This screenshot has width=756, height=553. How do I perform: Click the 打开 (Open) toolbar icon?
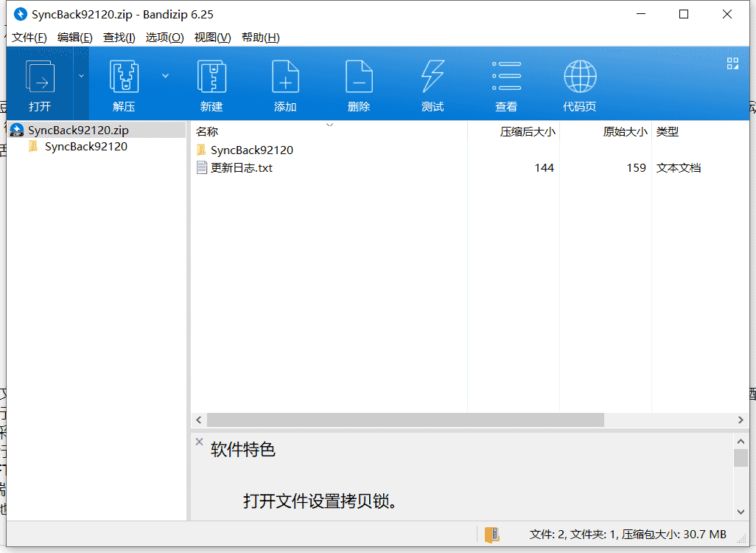click(40, 77)
